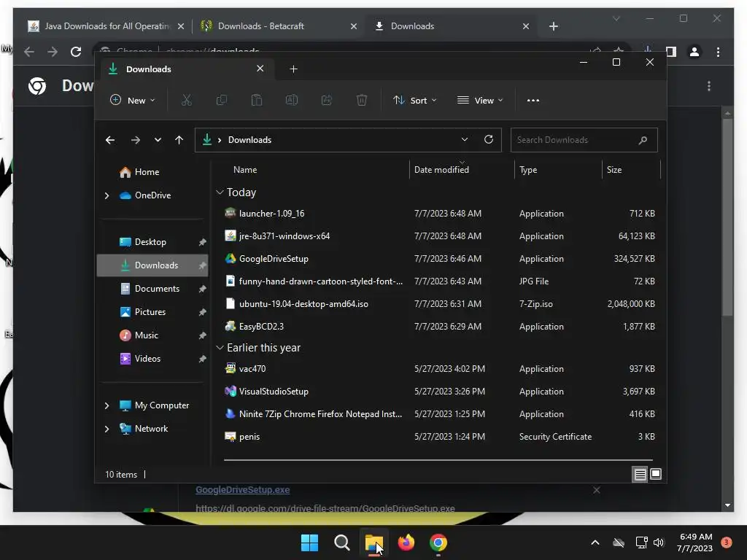Viewport: 747px width, 560px height.
Task: Click the Delete trash icon in Explorer toolbar
Action: click(362, 100)
